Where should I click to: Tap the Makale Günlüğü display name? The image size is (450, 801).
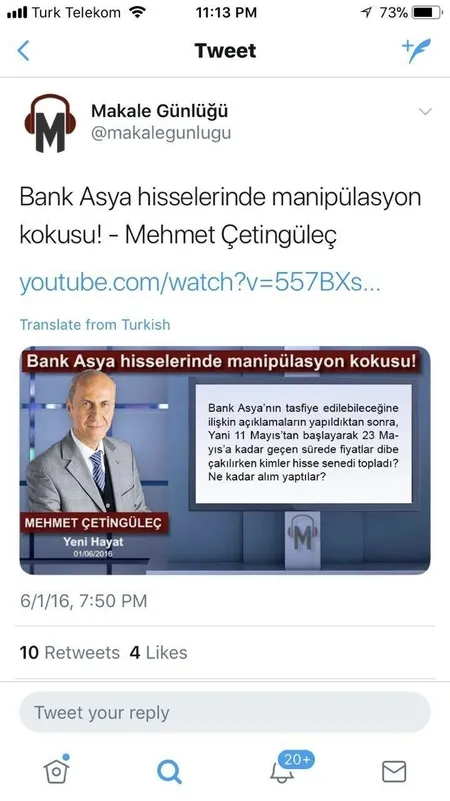click(159, 110)
